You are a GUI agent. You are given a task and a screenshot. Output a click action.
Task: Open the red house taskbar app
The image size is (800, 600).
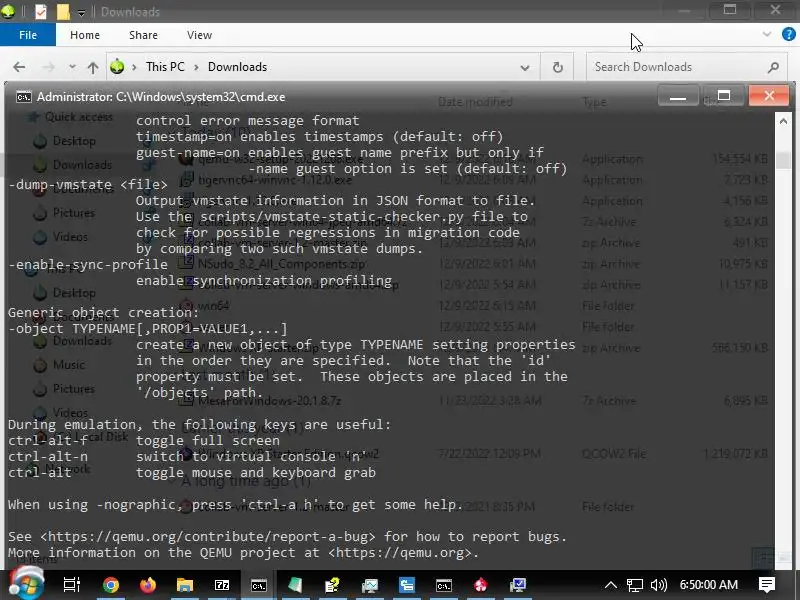pyautogui.click(x=481, y=585)
